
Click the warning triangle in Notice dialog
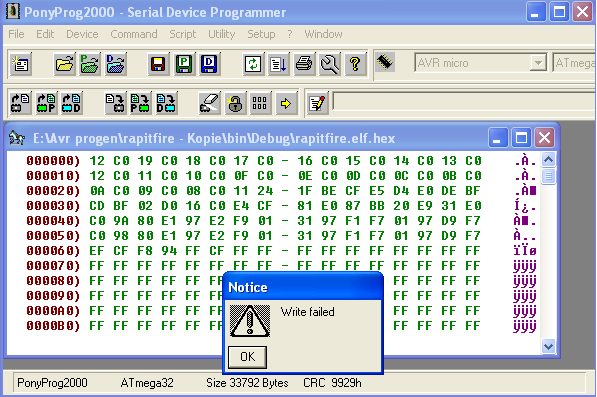tap(250, 321)
